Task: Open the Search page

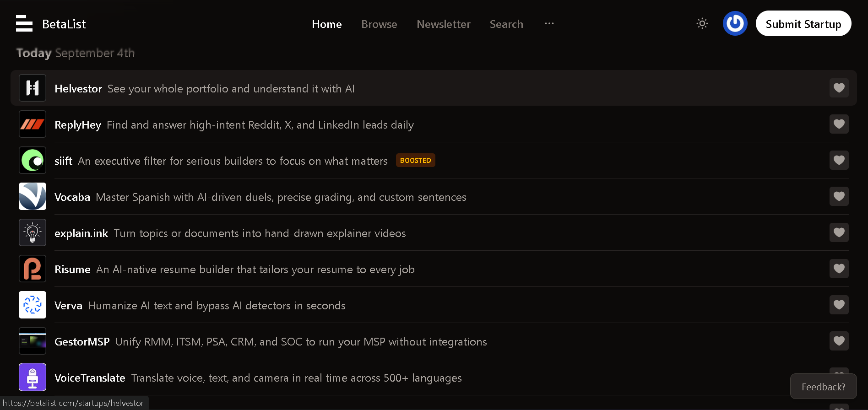Action: 506,24
